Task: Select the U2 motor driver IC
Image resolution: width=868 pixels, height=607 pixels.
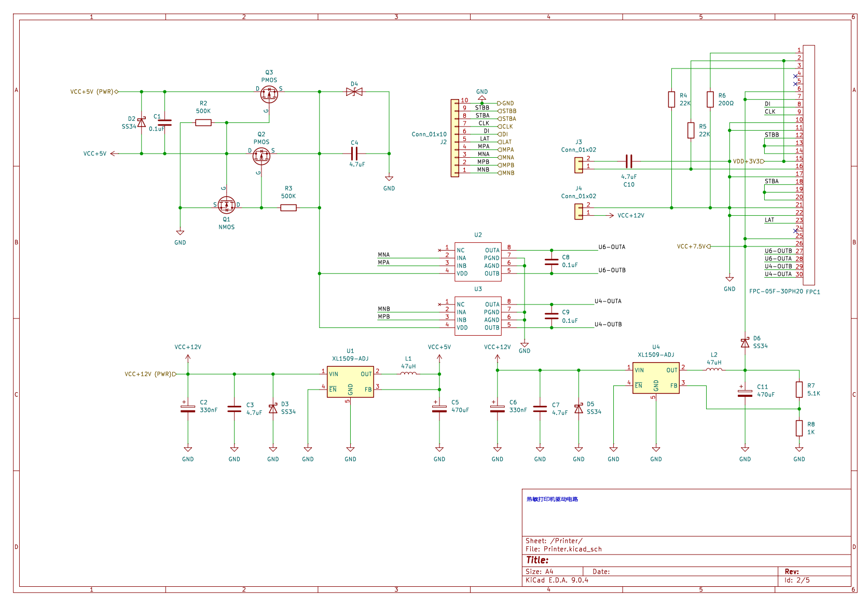Action: click(x=478, y=262)
